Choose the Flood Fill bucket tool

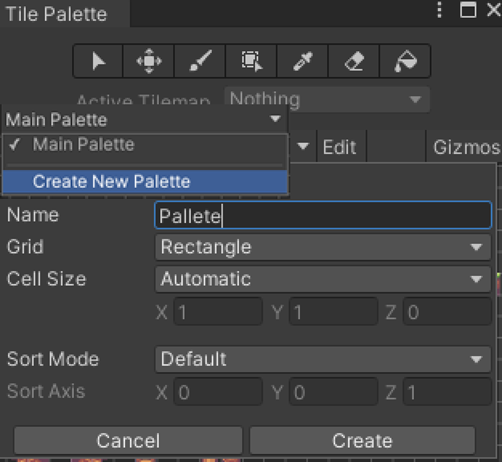coord(405,61)
